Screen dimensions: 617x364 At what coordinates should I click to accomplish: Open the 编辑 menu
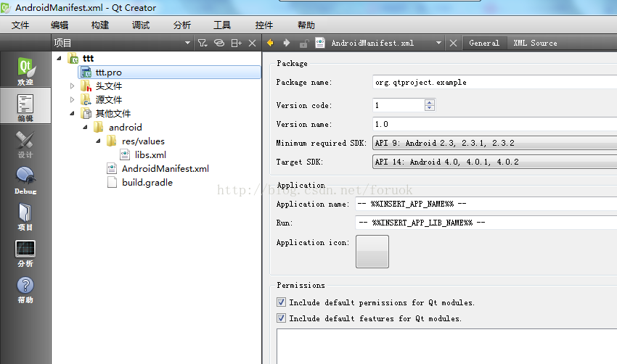pos(60,25)
